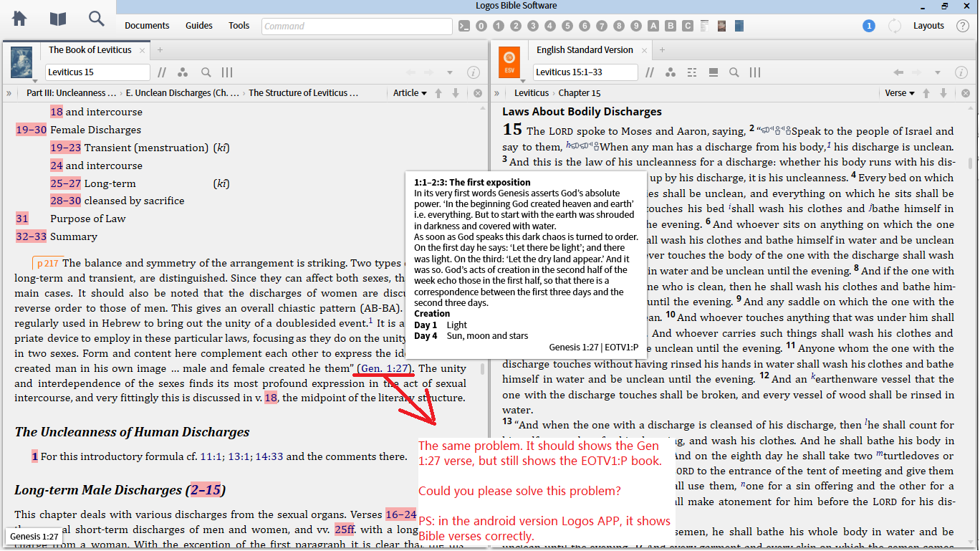Show information for the ESV resource

pyautogui.click(x=961, y=72)
